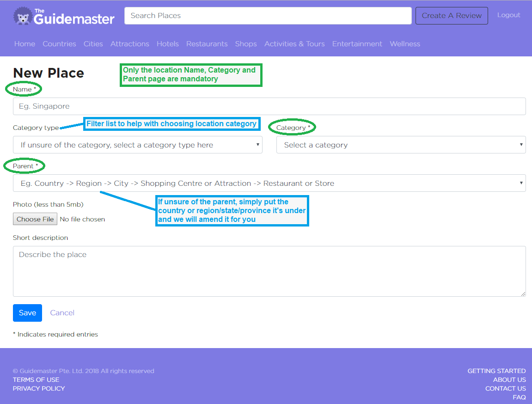Expand the Category type dropdown

(x=138, y=145)
